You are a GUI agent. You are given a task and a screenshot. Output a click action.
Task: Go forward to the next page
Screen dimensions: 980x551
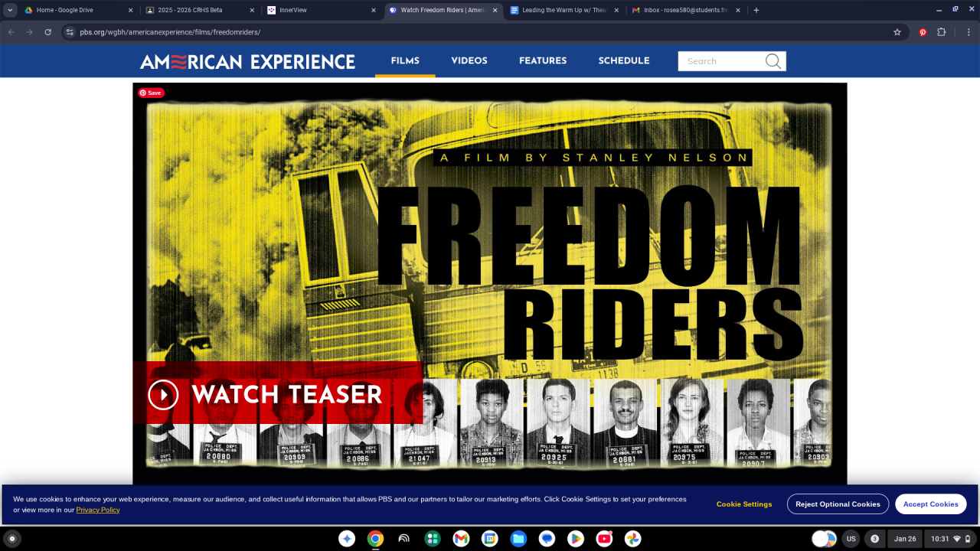click(29, 32)
